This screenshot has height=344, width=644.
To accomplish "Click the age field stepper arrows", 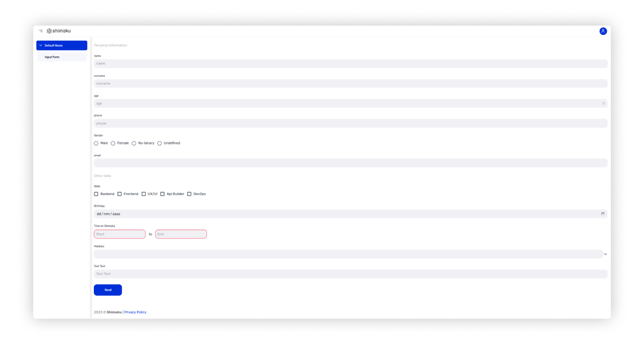I will tap(604, 103).
